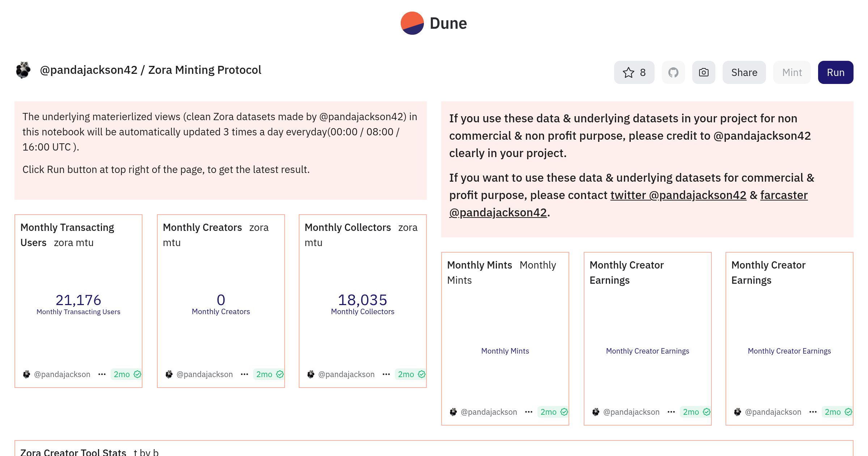
Task: Open the Zora Creator Tool Stats panel title
Action: pyautogui.click(x=73, y=452)
